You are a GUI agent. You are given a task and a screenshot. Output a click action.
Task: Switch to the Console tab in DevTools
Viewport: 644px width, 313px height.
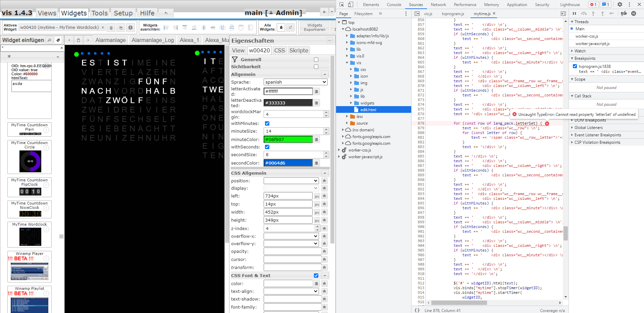394,4
